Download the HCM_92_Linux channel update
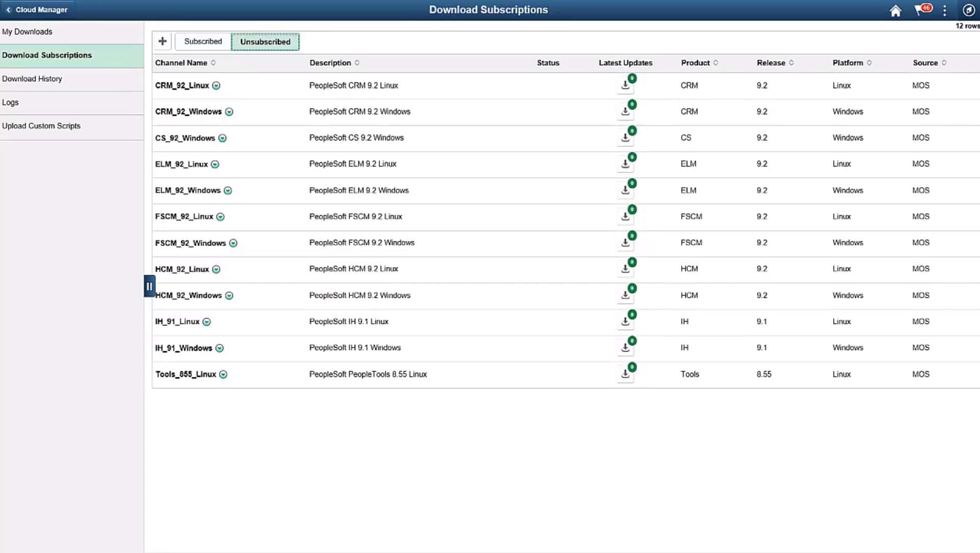Image resolution: width=980 pixels, height=553 pixels. (x=625, y=269)
